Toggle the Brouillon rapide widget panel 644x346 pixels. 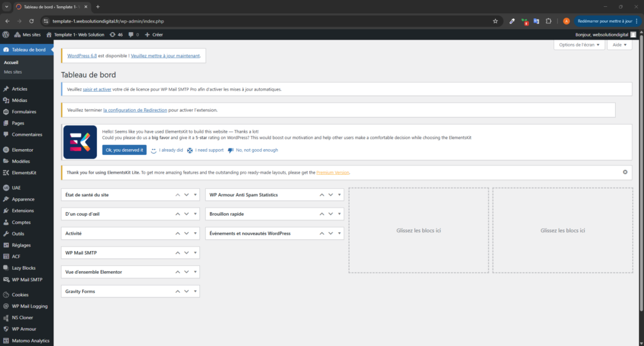340,214
